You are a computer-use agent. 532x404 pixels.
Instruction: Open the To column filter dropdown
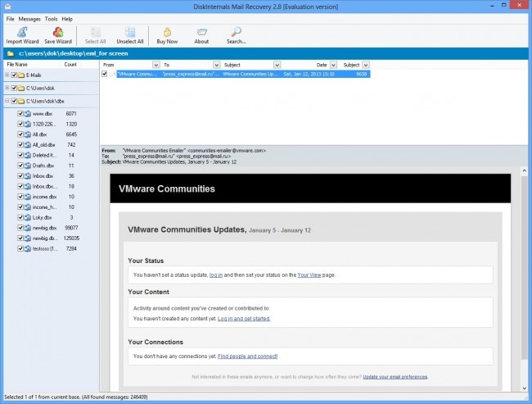click(x=216, y=65)
